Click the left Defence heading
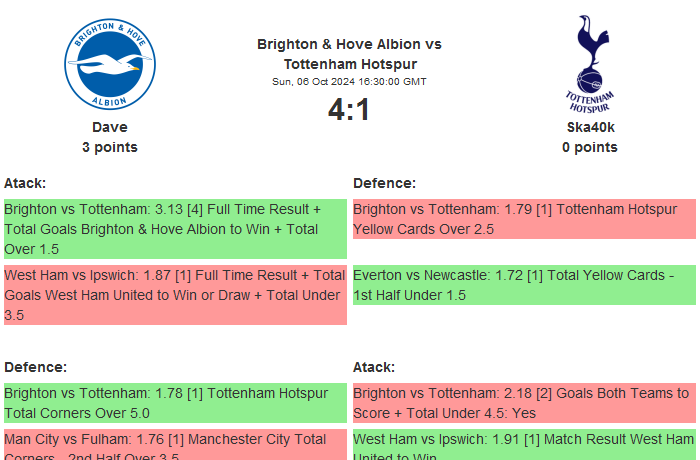The width and height of the screenshot is (700, 460). [35, 367]
